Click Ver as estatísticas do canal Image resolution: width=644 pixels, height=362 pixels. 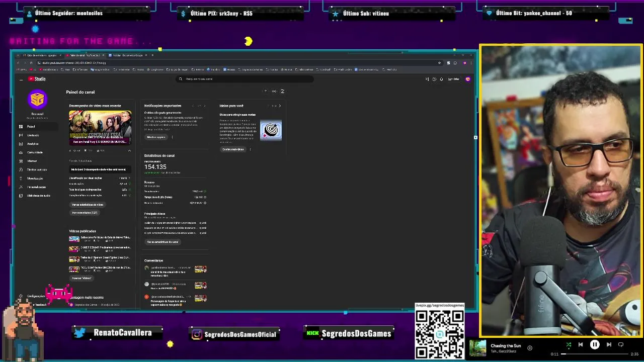[163, 242]
